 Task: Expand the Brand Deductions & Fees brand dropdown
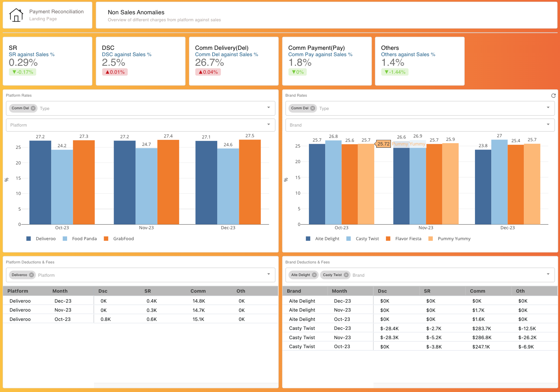click(x=548, y=274)
